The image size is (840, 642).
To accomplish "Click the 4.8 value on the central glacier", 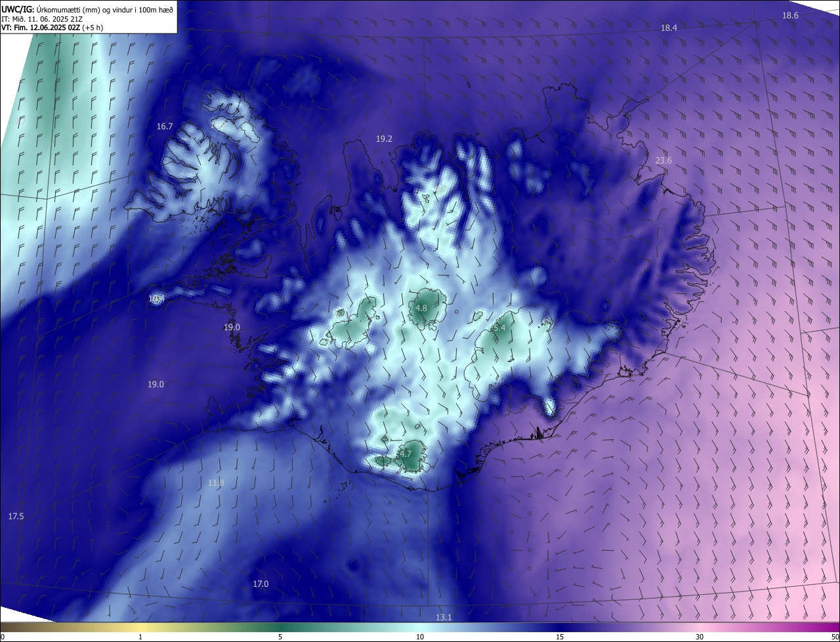I will pyautogui.click(x=421, y=308).
